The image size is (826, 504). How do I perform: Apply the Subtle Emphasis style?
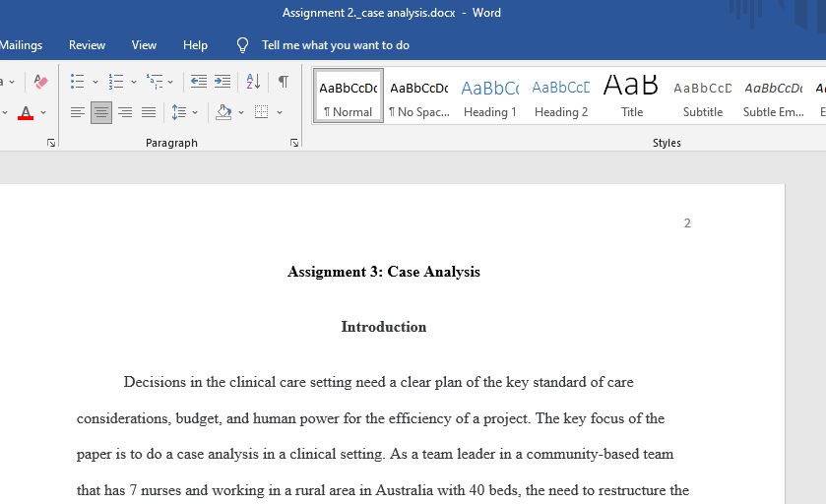773,95
